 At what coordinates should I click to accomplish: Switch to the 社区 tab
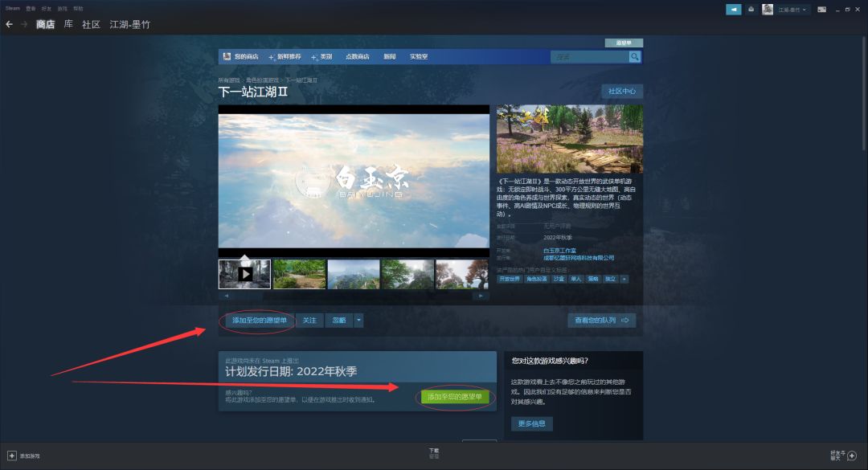[x=91, y=24]
